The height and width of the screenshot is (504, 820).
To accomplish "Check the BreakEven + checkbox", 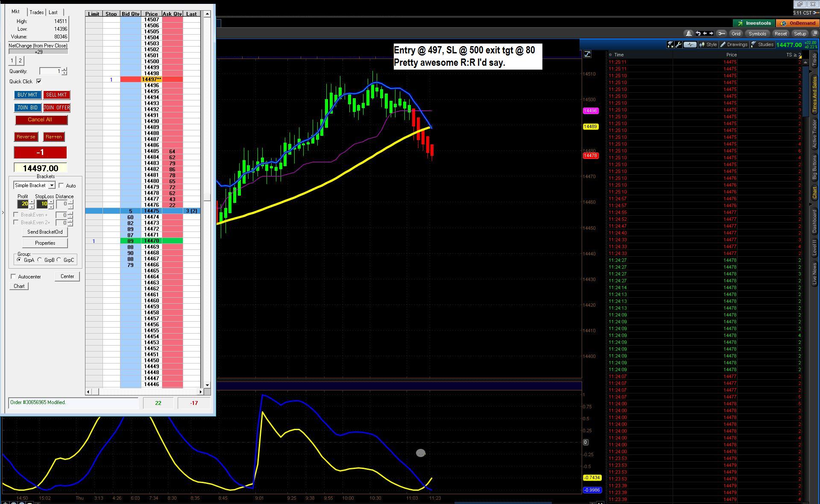I will click(x=16, y=214).
